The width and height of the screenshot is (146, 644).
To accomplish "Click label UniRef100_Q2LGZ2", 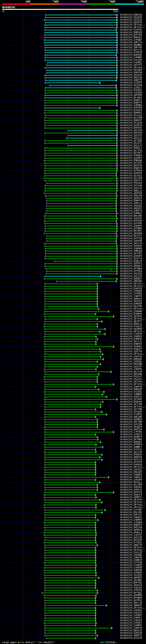I will coord(131,135).
